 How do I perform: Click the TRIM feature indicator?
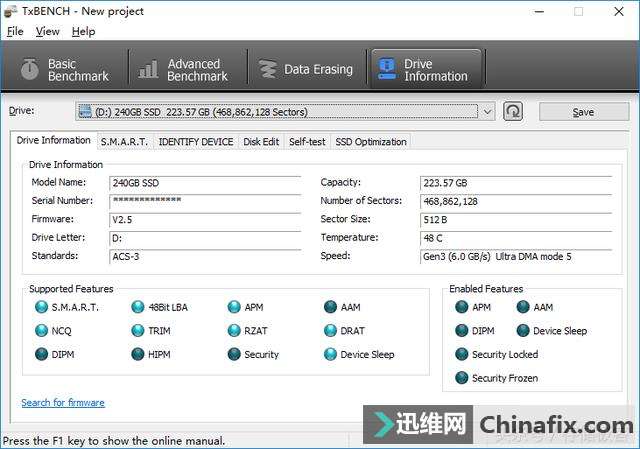(138, 331)
